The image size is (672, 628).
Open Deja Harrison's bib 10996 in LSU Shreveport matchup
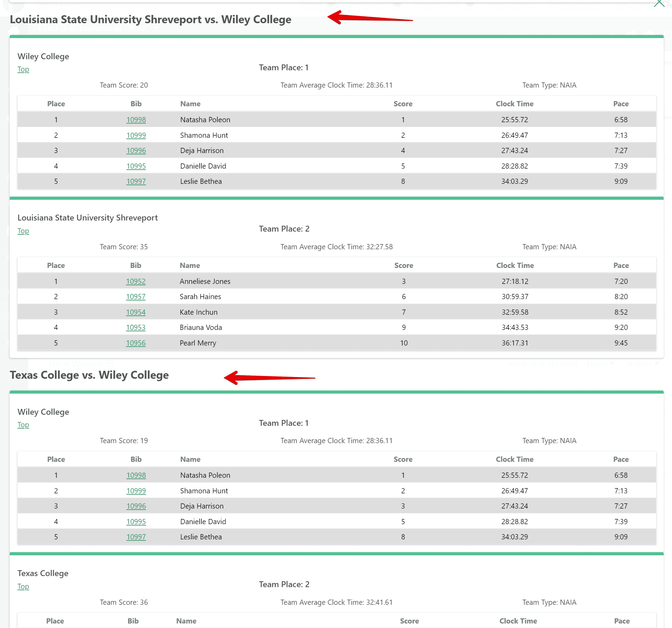click(136, 151)
